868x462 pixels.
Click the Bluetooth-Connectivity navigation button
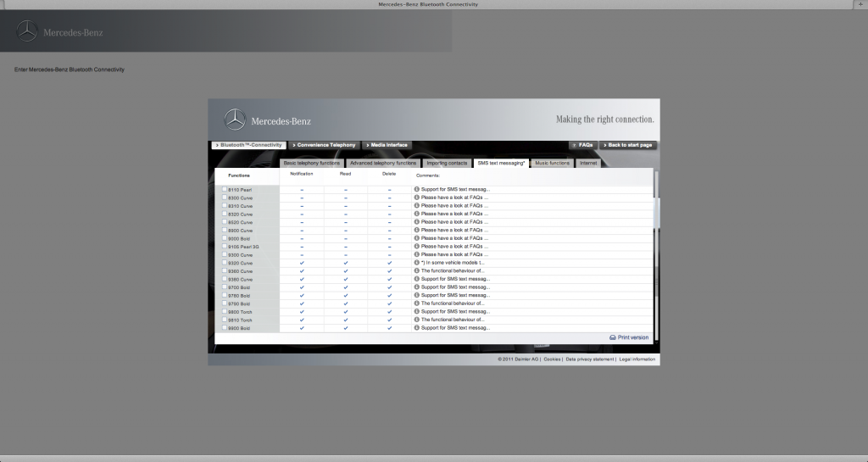[x=248, y=145]
